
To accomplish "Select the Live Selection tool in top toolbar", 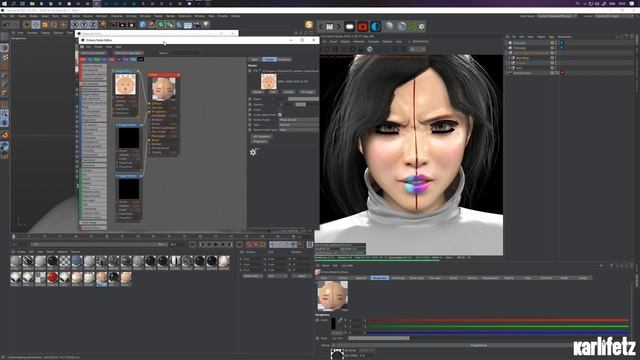I will click(27, 25).
